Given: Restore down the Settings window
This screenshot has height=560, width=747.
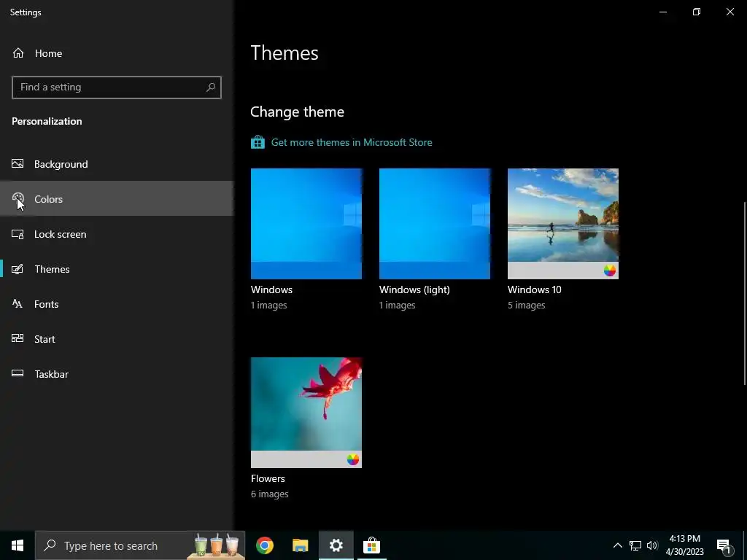Looking at the screenshot, I should 697,12.
